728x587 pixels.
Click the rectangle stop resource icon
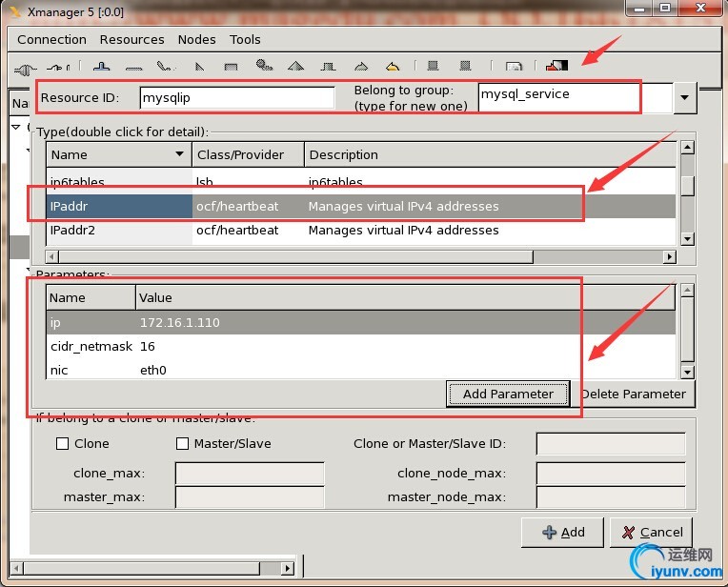(x=231, y=67)
